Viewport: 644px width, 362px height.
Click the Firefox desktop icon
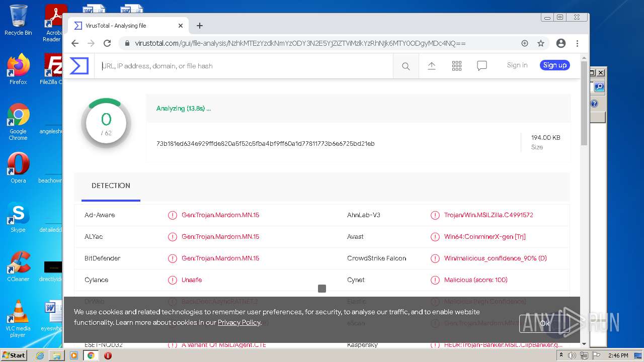(18, 69)
